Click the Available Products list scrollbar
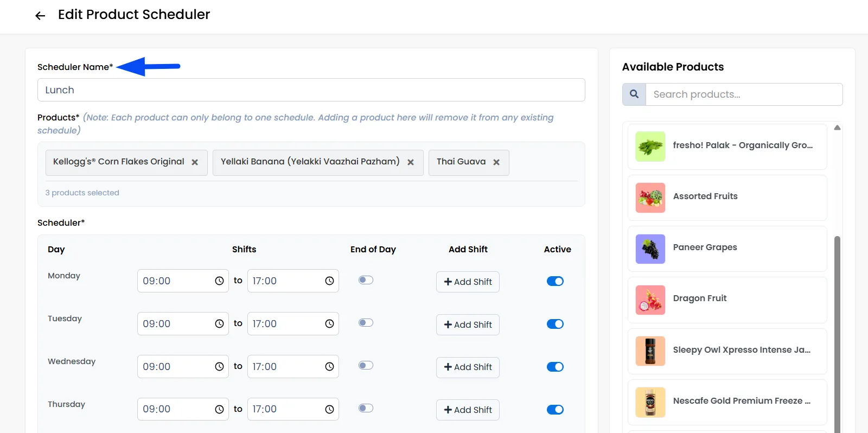 (x=837, y=334)
